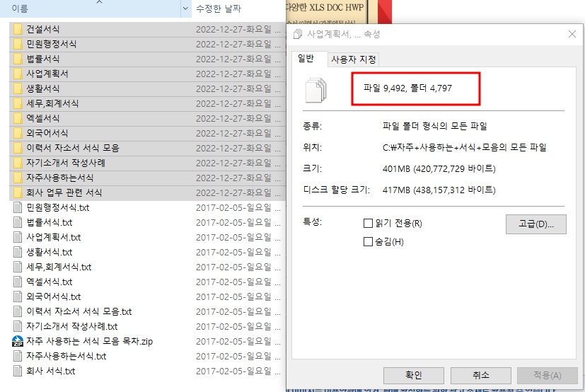585x392 pixels.
Task: Select the file name 엑셀서식.txt
Action: 50,282
